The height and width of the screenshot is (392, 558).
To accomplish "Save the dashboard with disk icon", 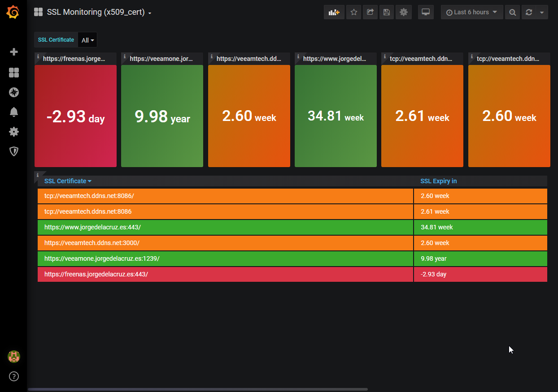I will coord(387,13).
